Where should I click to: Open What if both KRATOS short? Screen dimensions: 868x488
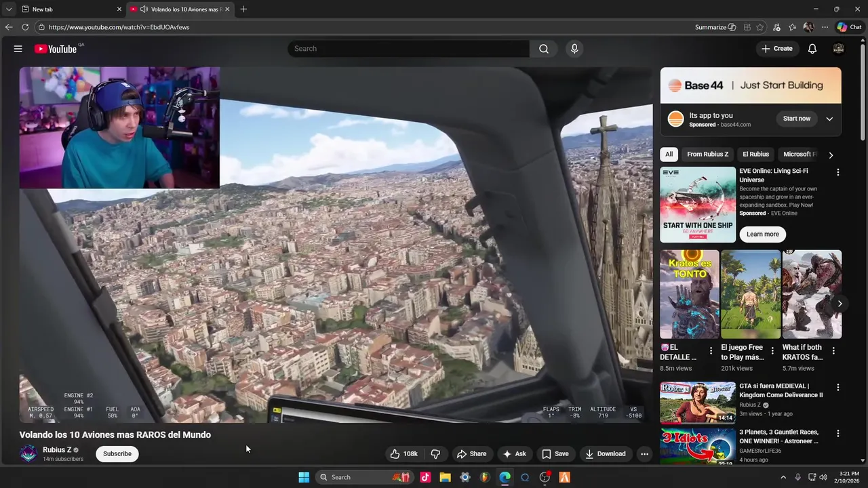point(812,294)
